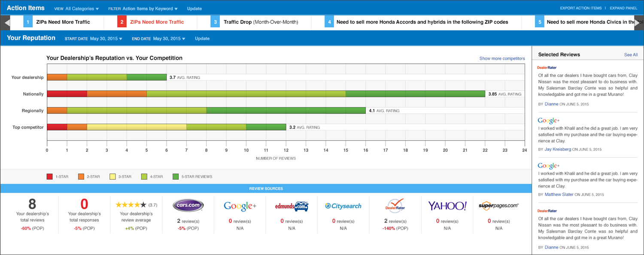Click the red 1-STAR legend swatch
The height and width of the screenshot is (255, 644).
pos(50,176)
